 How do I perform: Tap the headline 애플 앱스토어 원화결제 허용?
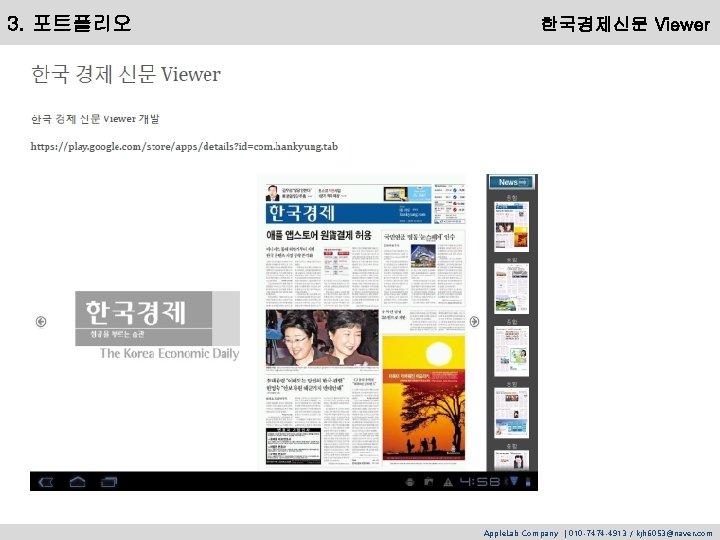point(319,236)
